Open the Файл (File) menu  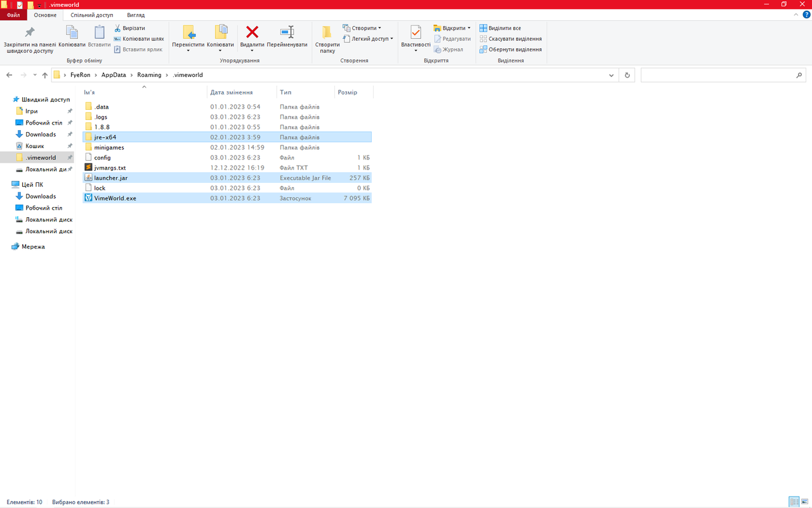(x=13, y=15)
